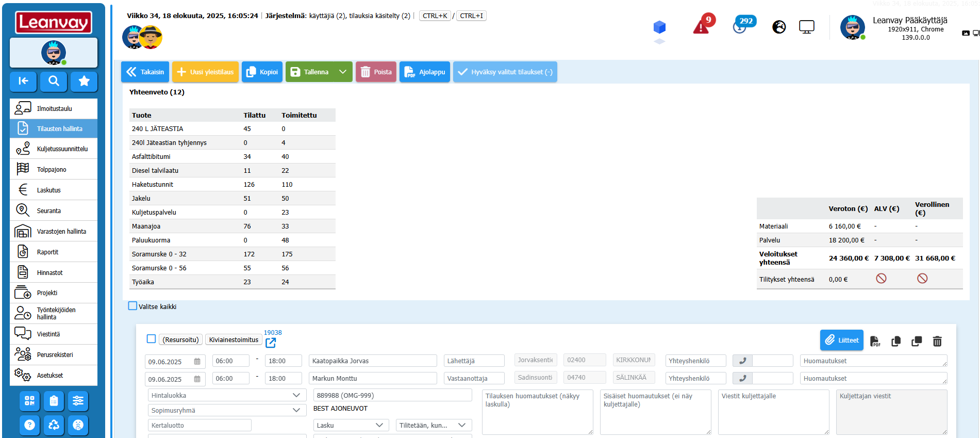Screen dimensions: 980x438
Task: Click the Kaatopaikka Jorvas sender field
Action: coord(372,361)
